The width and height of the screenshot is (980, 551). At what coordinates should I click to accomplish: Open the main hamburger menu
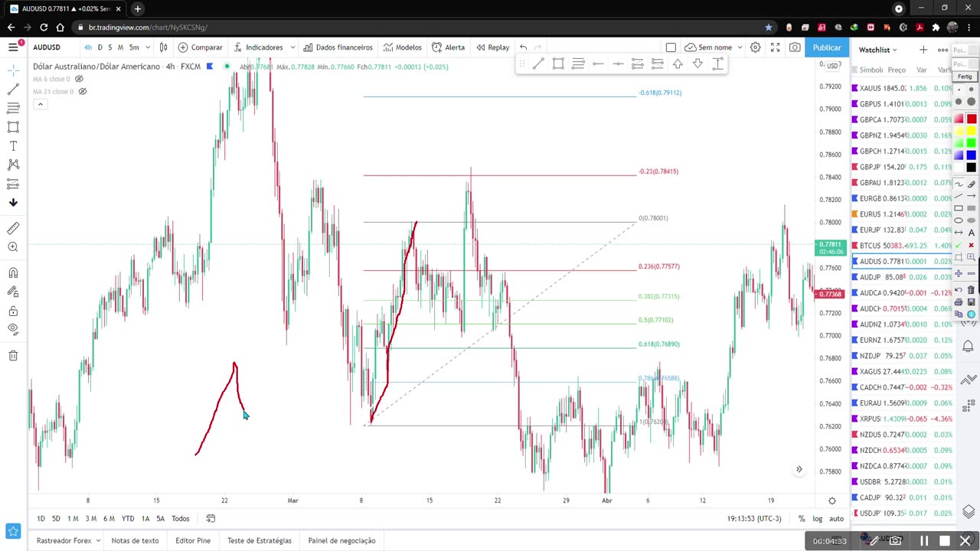pyautogui.click(x=13, y=47)
